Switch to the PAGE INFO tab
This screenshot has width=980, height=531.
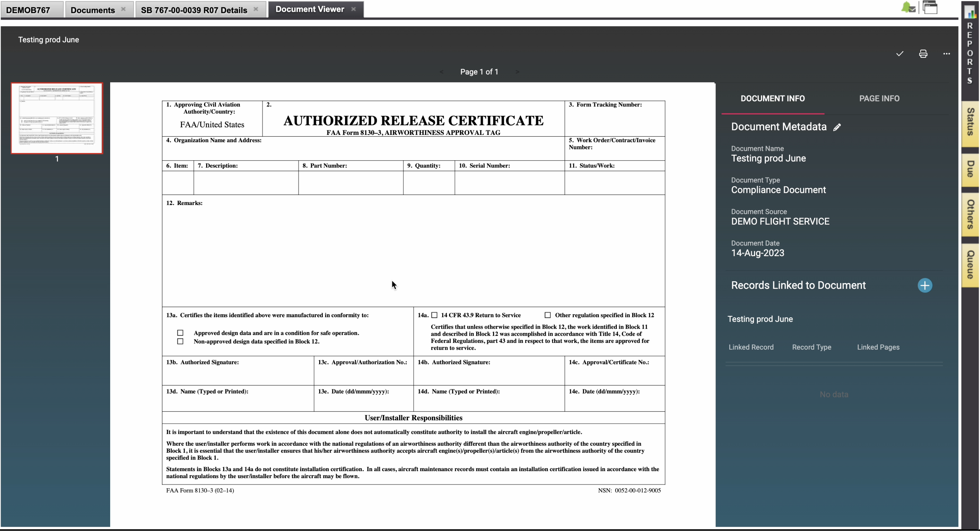[879, 99]
